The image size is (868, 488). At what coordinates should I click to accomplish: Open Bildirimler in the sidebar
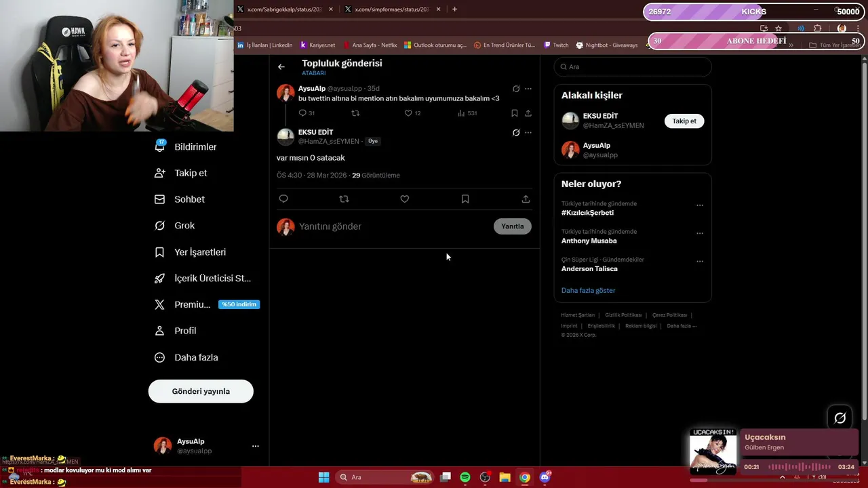point(186,147)
